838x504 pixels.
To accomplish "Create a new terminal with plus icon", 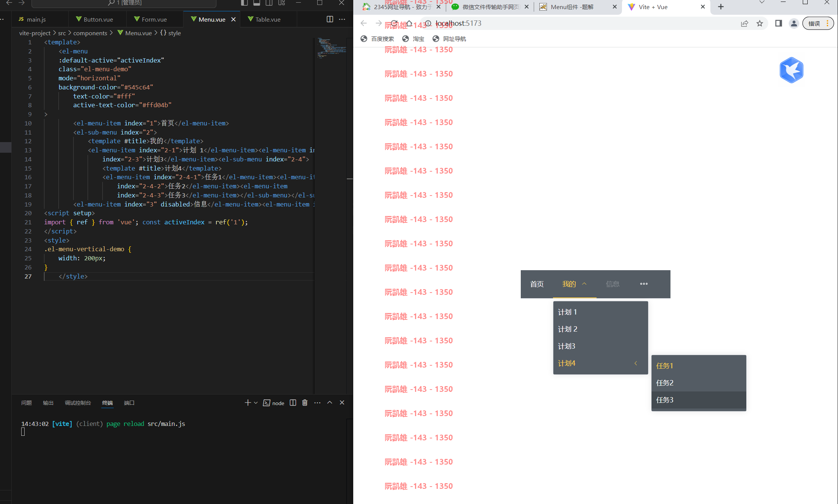I will 248,403.
